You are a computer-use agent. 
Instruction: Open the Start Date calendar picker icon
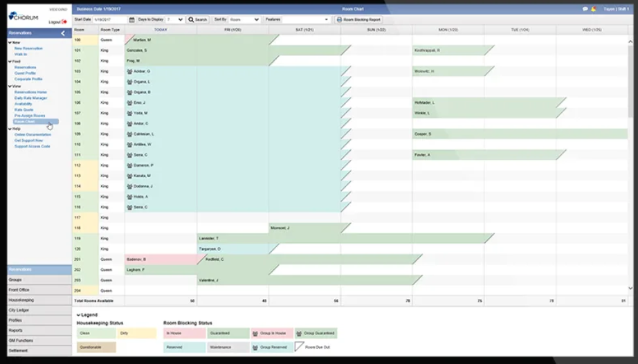[x=131, y=19]
